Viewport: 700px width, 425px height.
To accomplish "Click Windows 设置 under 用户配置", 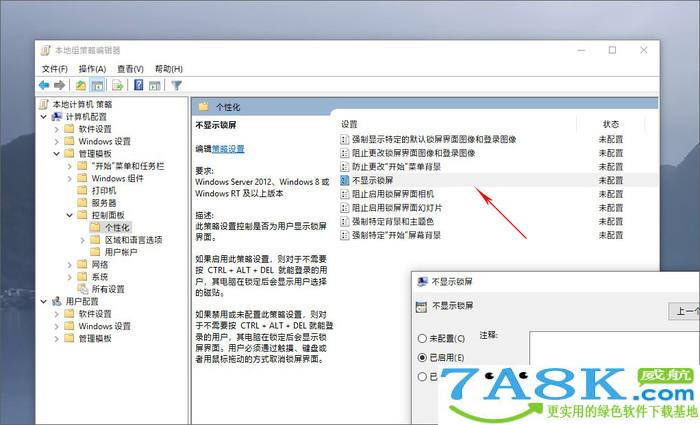I will click(x=104, y=326).
